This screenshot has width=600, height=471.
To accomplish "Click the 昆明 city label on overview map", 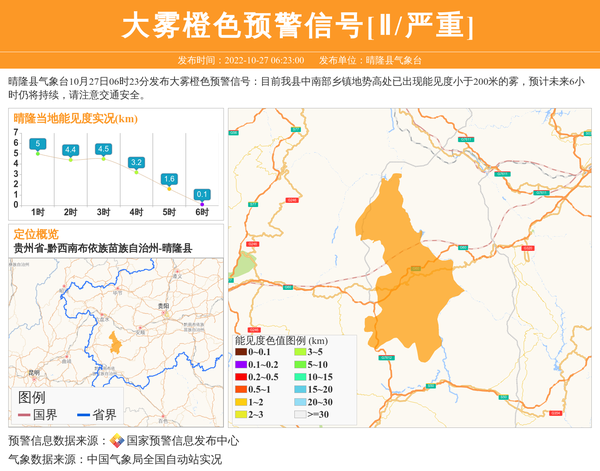I will [34, 373].
